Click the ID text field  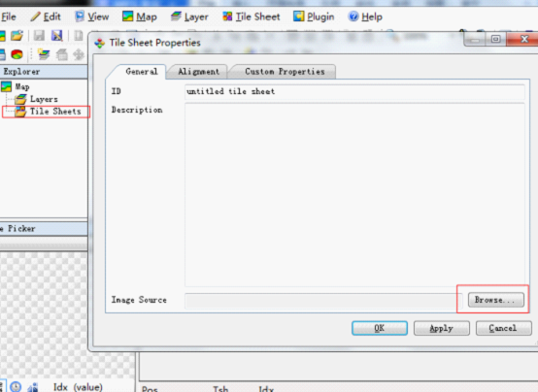354,91
